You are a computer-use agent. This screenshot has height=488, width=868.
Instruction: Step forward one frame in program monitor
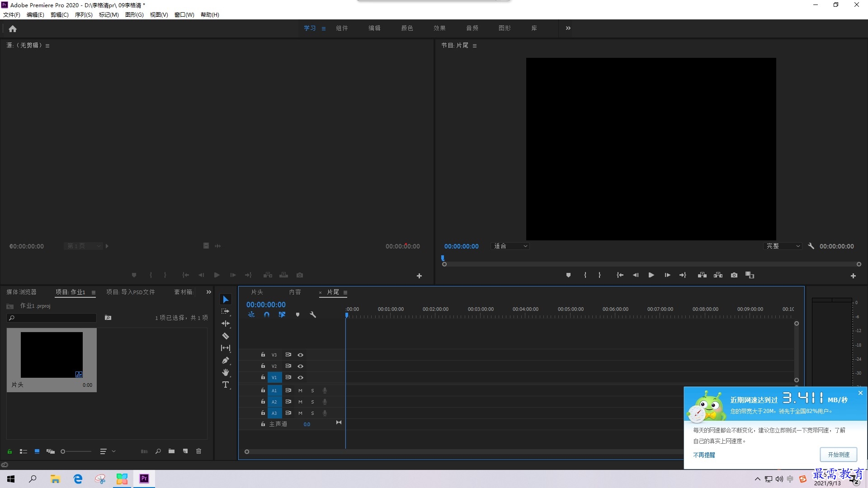coord(667,275)
